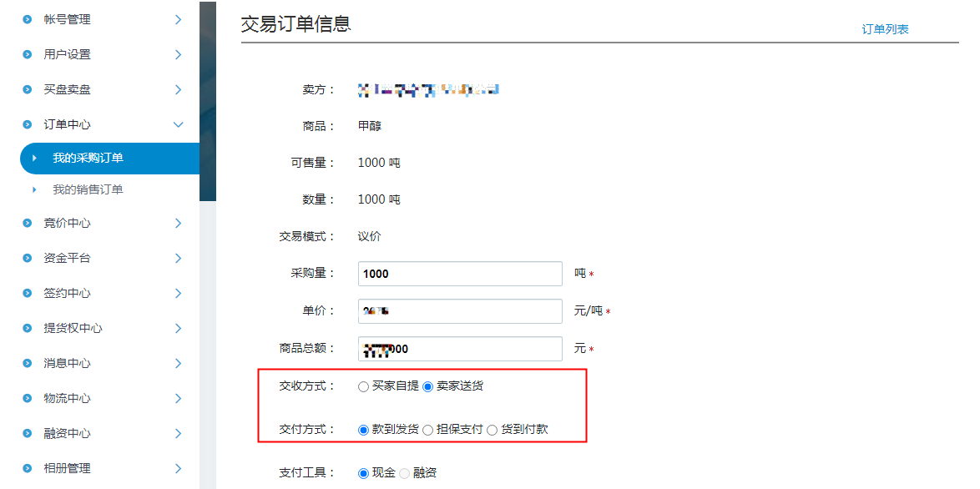
Task: Open the 消息中心 menu entry
Action: pos(67,363)
